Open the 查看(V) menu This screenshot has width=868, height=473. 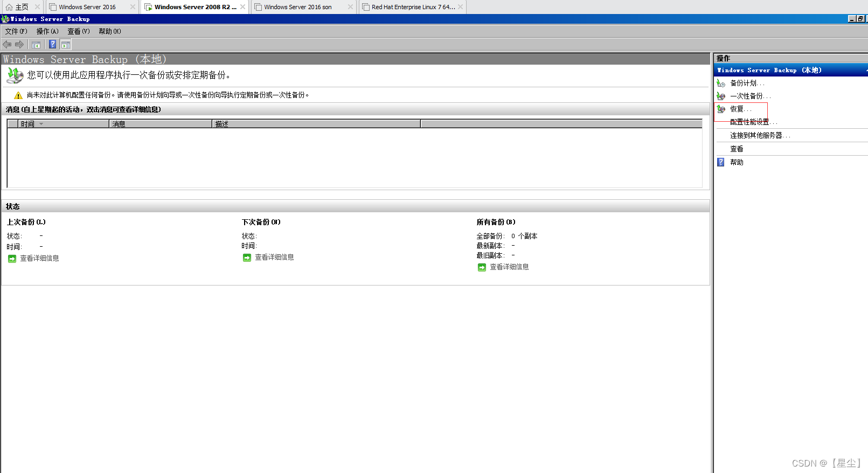[x=79, y=31]
